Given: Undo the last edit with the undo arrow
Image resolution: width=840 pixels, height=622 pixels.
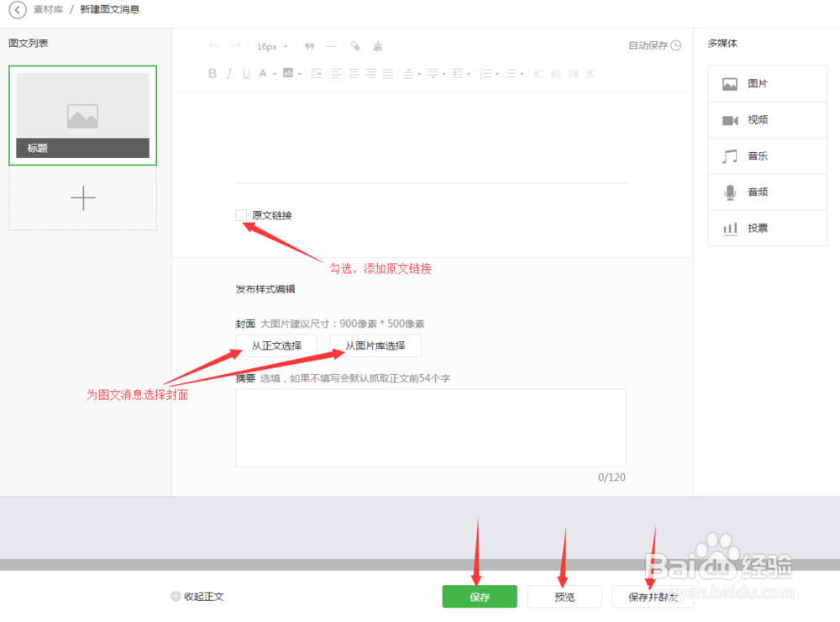Looking at the screenshot, I should pos(213,46).
